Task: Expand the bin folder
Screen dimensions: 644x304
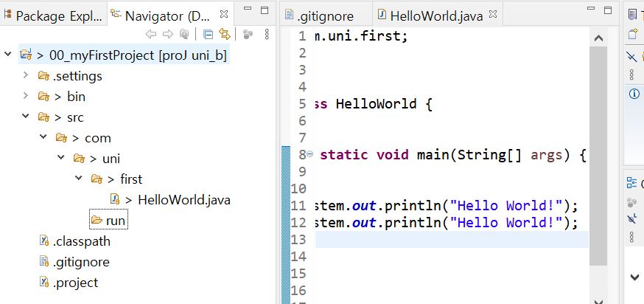Action: point(26,95)
